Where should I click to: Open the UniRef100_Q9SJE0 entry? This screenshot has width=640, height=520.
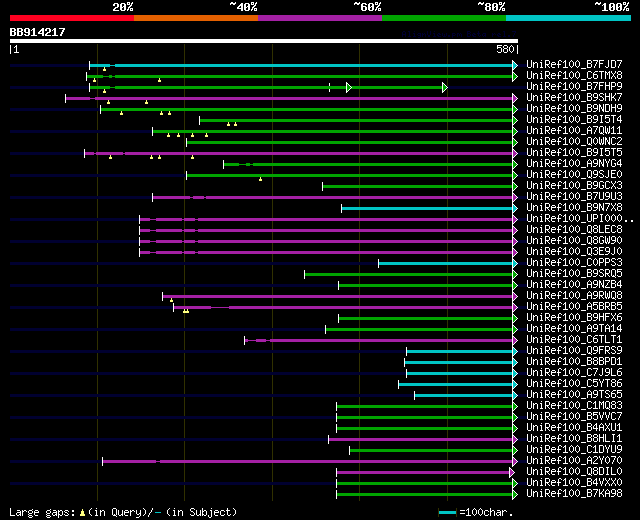(x=574, y=174)
